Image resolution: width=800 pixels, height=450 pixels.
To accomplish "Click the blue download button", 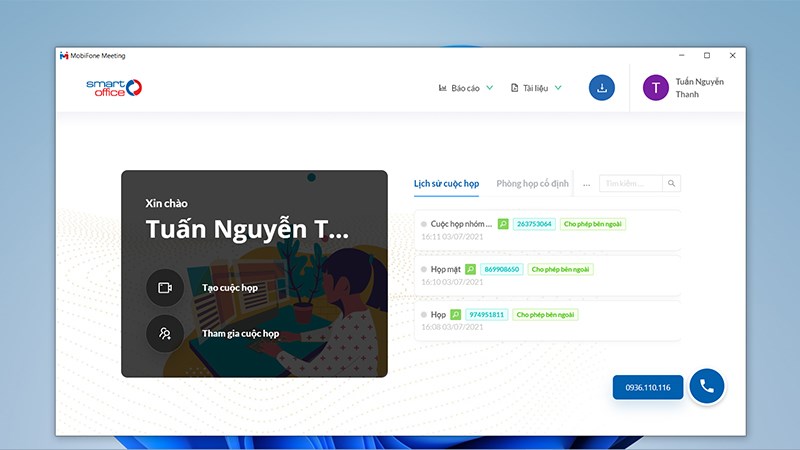I will (x=602, y=88).
